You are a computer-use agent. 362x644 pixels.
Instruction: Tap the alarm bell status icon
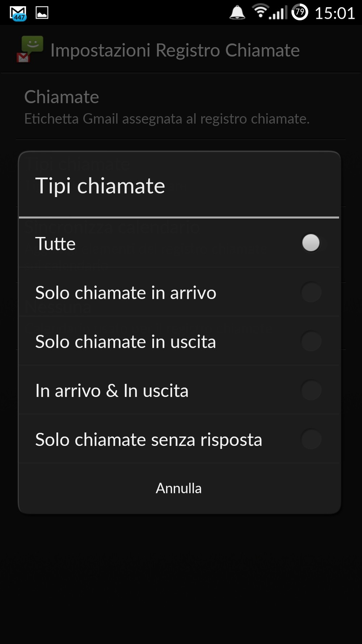coord(237,13)
